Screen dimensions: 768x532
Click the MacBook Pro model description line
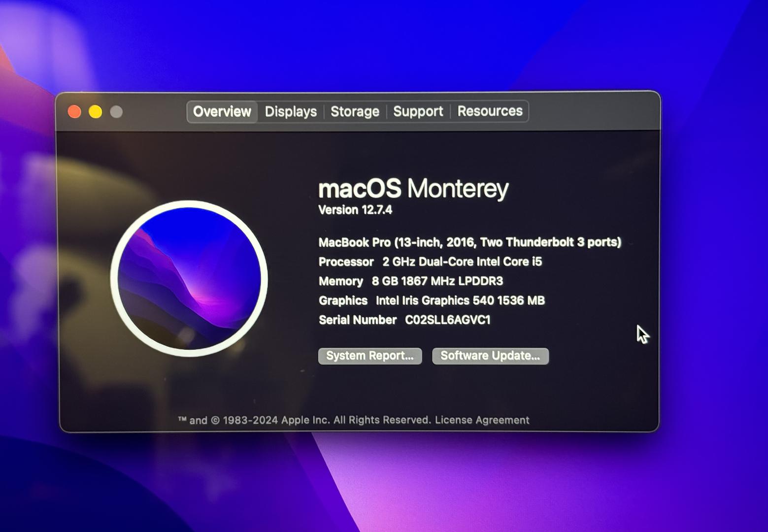coord(470,242)
